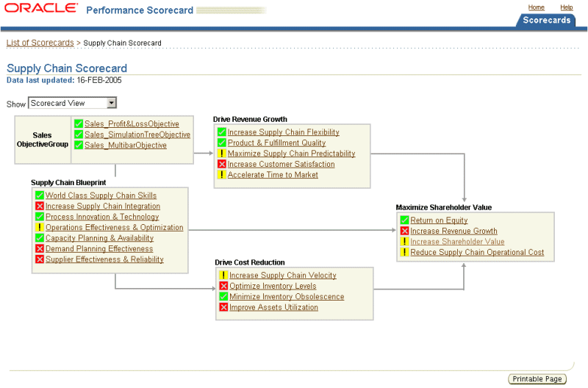Open the Scorecard View dropdown
This screenshot has height=388, width=588.
click(x=72, y=103)
